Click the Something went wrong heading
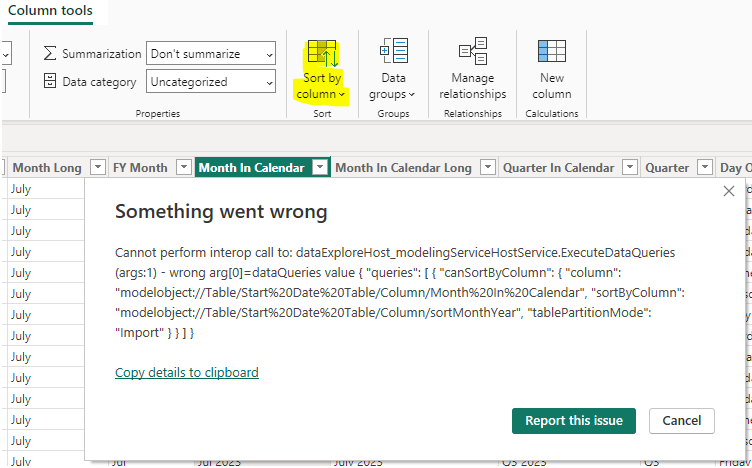 221,211
